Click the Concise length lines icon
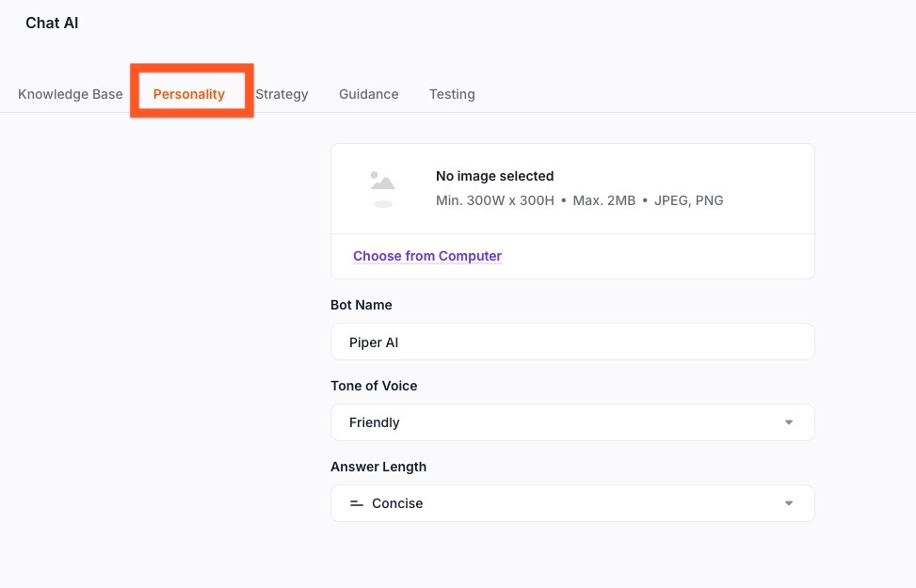916x588 pixels. pos(356,504)
